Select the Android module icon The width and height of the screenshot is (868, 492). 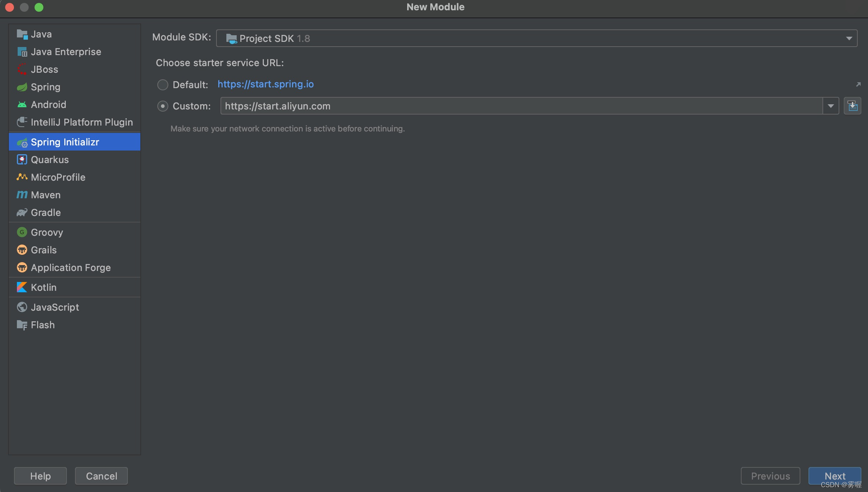[x=21, y=104]
